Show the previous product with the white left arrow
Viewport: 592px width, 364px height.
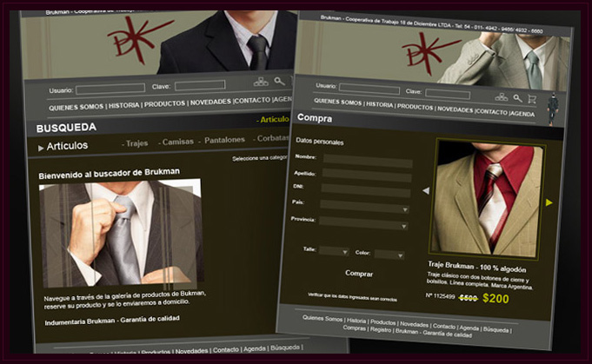(426, 191)
